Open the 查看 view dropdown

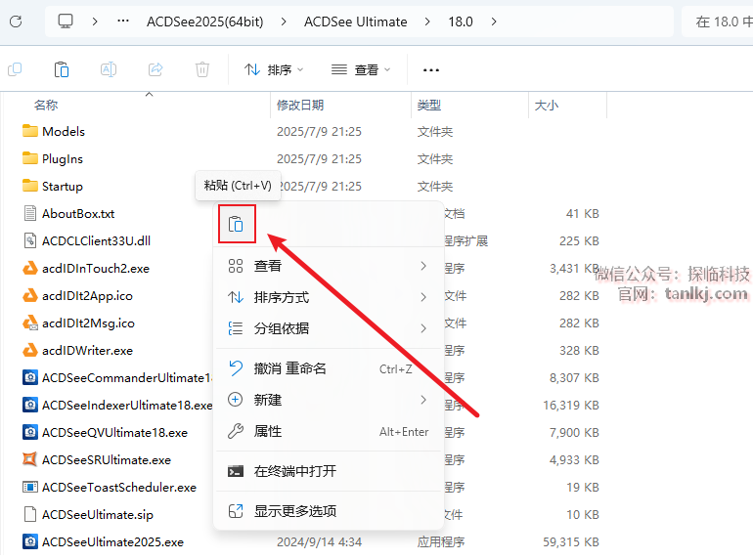click(361, 70)
